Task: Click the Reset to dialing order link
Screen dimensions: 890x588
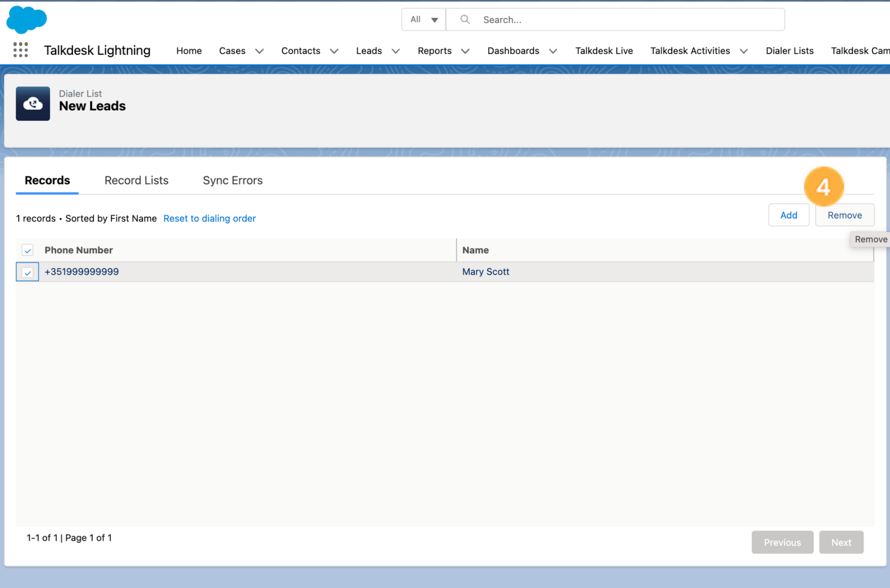Action: click(209, 218)
